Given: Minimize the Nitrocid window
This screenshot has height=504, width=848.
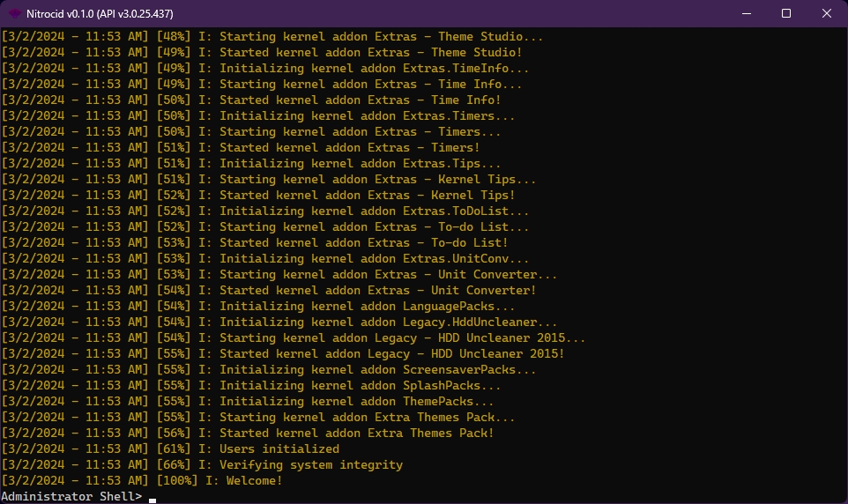Looking at the screenshot, I should coord(745,13).
